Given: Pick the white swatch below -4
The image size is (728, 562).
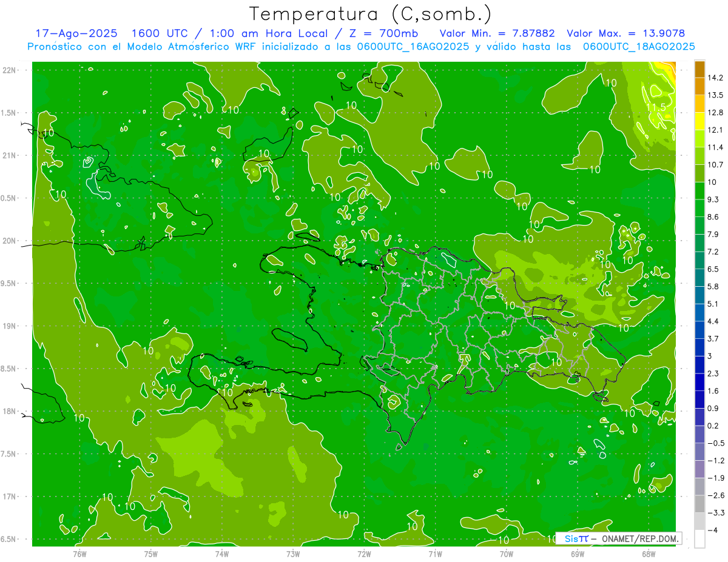Looking at the screenshot, I should 699,538.
